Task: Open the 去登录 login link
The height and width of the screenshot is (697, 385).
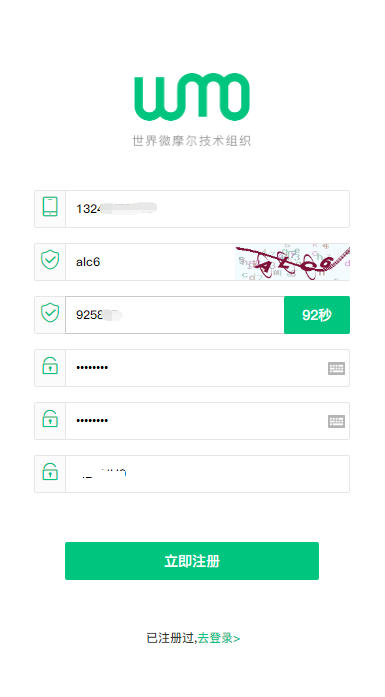Action: pos(219,638)
